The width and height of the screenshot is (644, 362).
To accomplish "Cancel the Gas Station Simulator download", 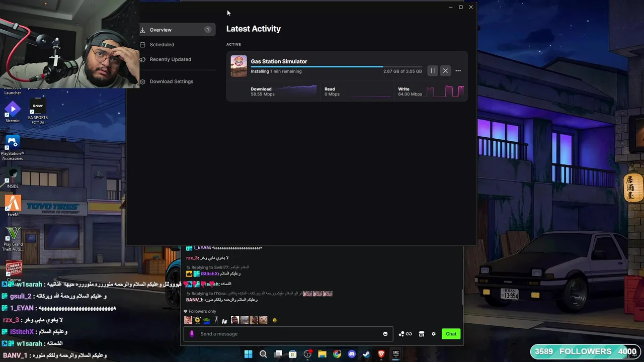I will click(445, 71).
